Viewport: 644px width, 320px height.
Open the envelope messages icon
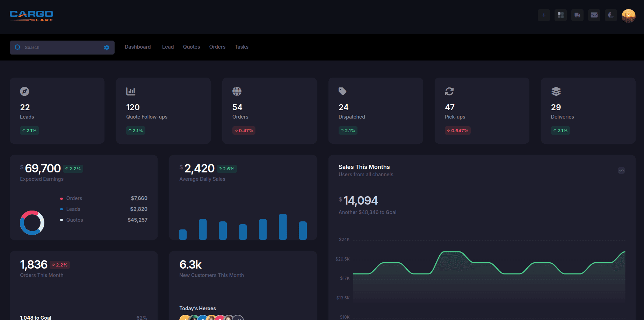[594, 15]
